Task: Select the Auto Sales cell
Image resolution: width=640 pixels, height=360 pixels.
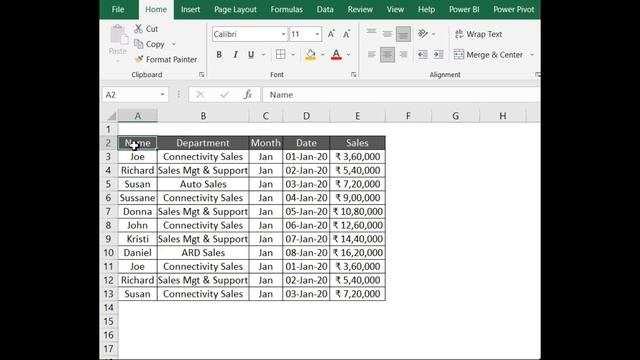Action: point(203,184)
